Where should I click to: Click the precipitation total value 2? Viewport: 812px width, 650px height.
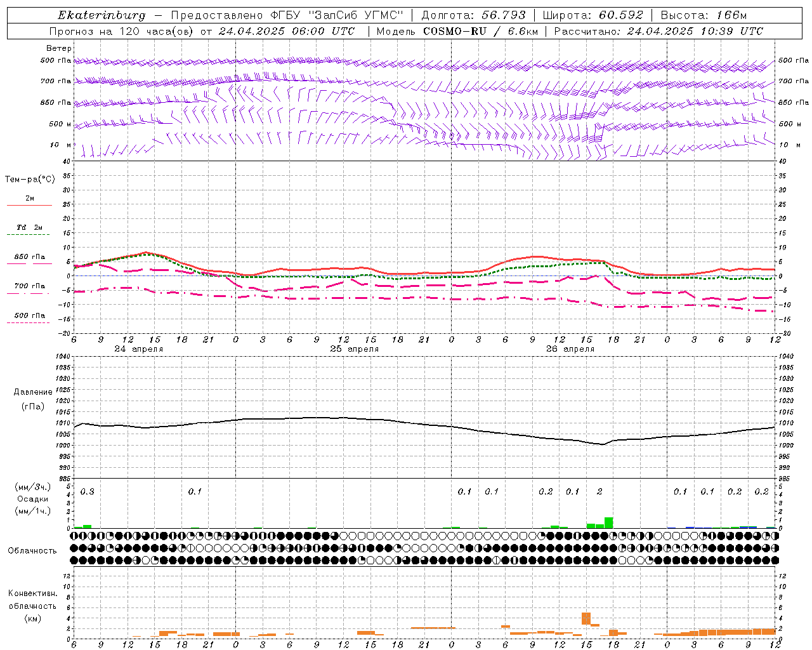(599, 492)
